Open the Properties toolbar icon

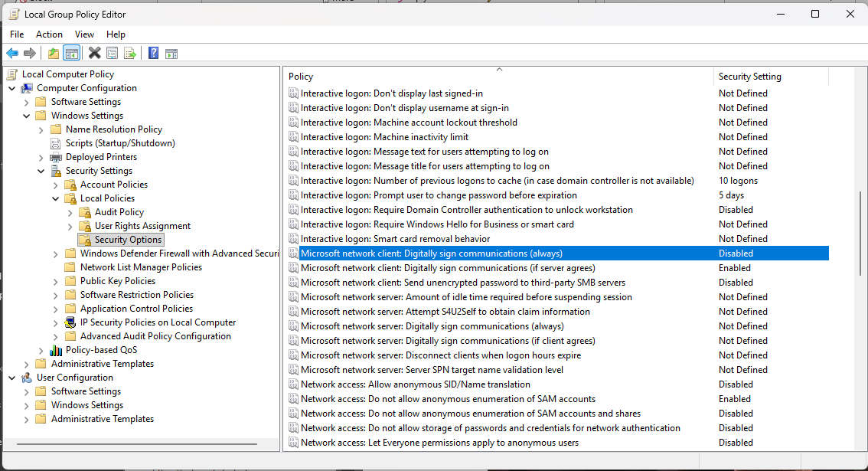[112, 53]
